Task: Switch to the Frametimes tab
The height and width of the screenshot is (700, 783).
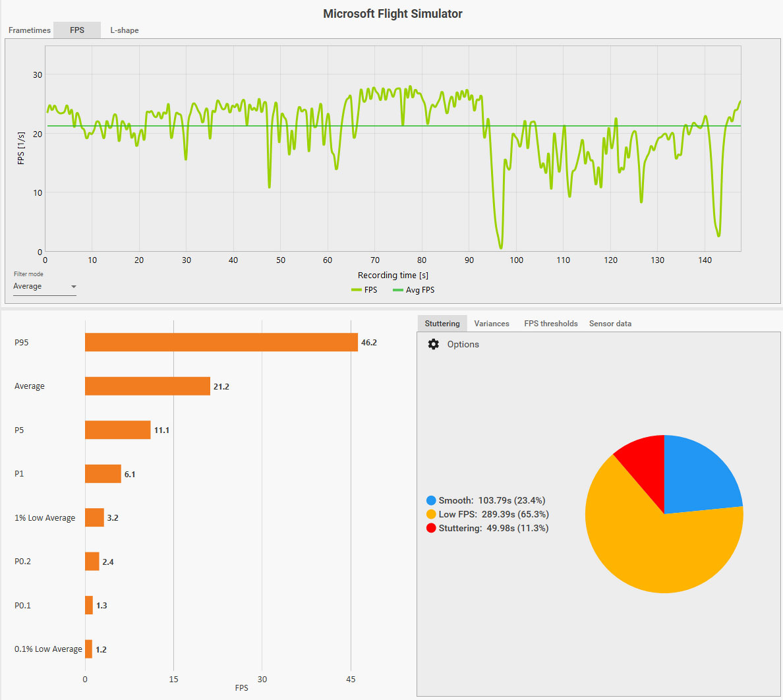Action: click(x=30, y=30)
